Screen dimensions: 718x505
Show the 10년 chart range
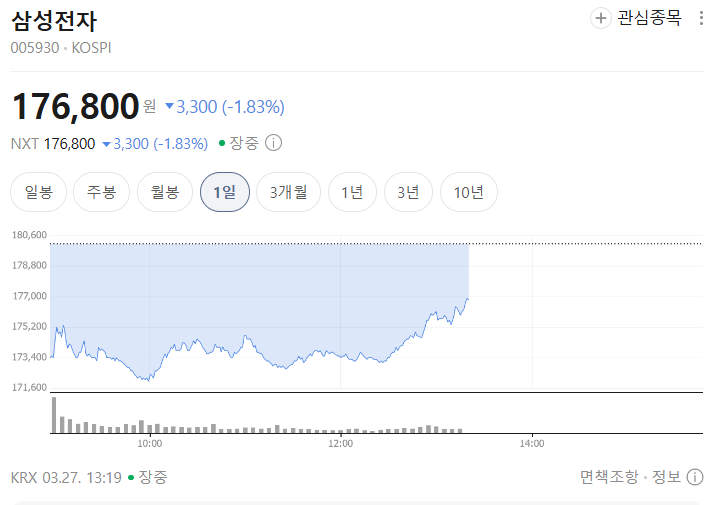tap(468, 192)
